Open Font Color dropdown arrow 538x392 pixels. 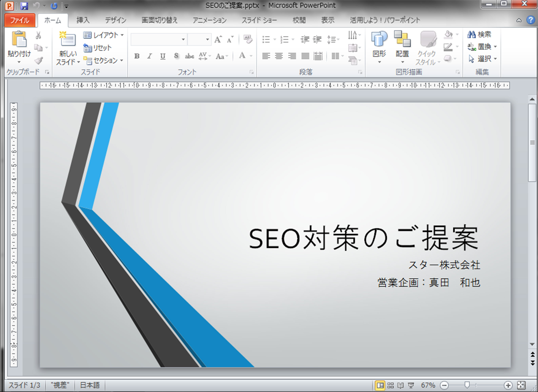251,56
